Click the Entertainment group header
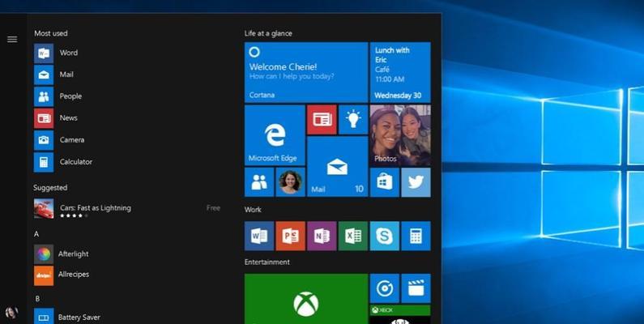 (267, 262)
